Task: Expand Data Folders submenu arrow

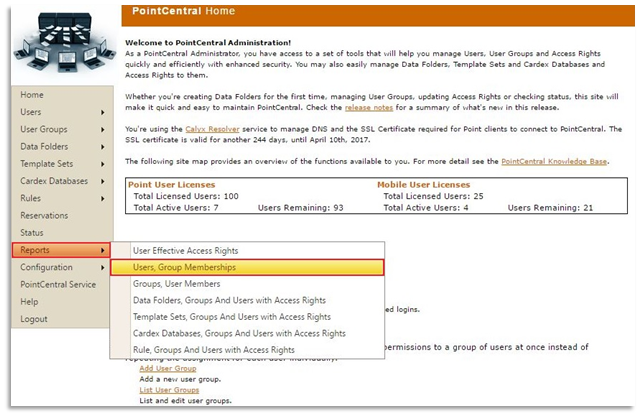Action: pos(102,147)
